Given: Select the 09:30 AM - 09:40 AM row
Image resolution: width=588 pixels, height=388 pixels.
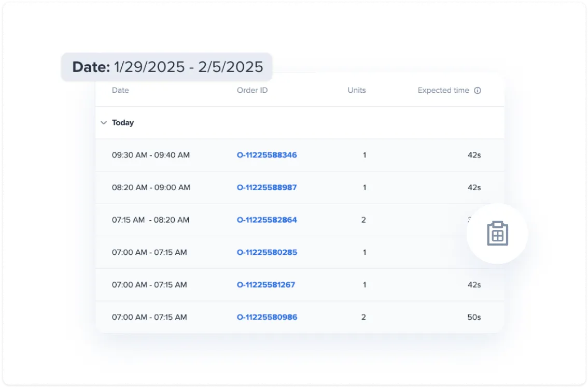Looking at the screenshot, I should tap(151, 155).
